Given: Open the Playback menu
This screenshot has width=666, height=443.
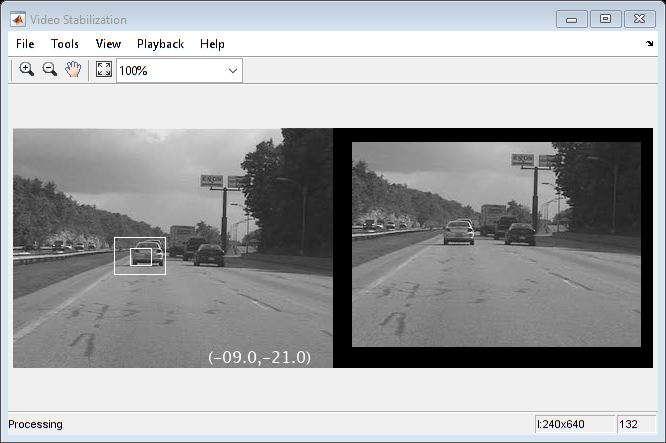Looking at the screenshot, I should pyautogui.click(x=160, y=44).
